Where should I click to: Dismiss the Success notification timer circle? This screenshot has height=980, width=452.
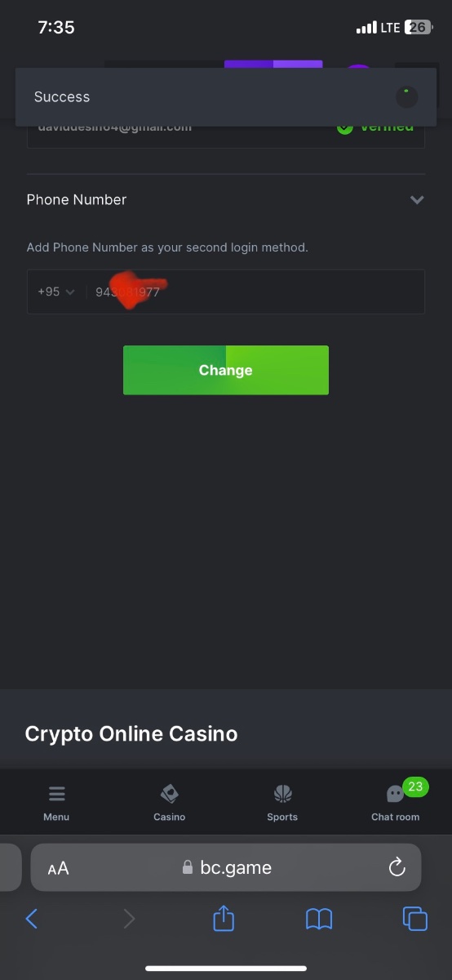(407, 97)
